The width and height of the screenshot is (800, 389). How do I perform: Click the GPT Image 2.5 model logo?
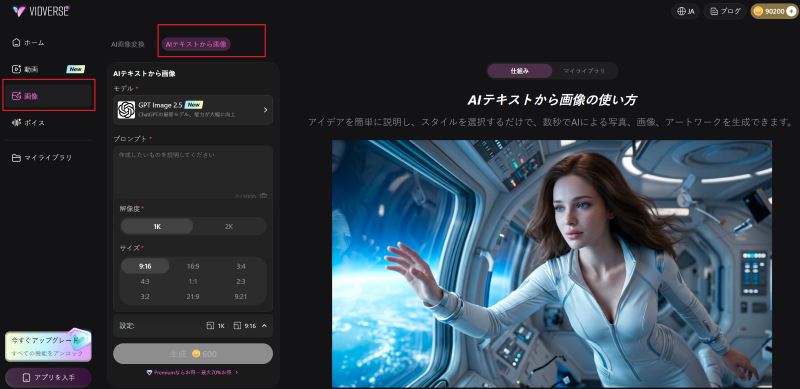pos(126,110)
